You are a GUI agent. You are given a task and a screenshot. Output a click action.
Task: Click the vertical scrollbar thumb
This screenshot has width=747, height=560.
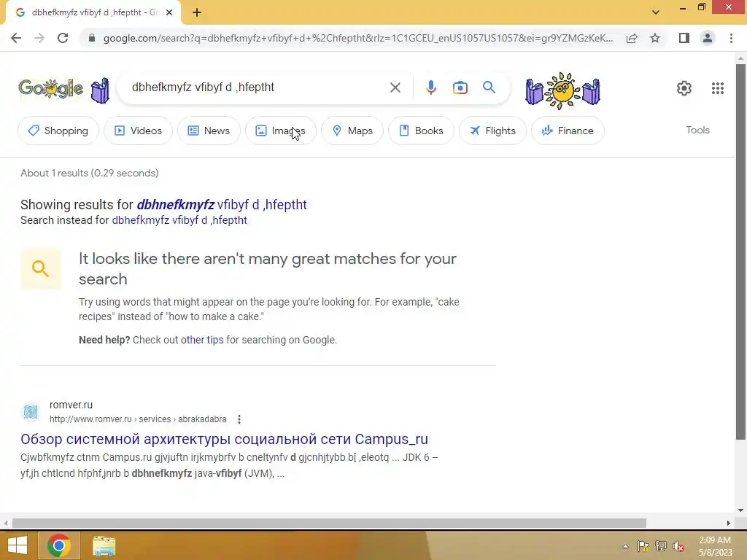pyautogui.click(x=740, y=252)
